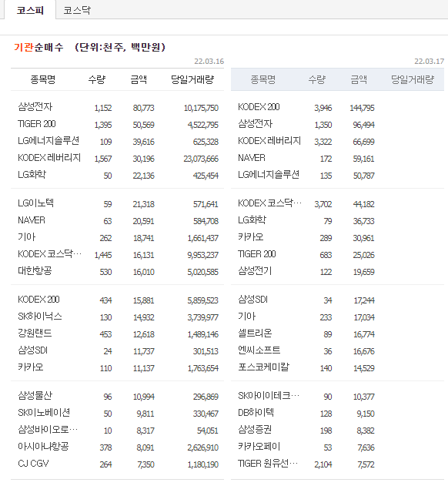Open 삼성전기 stock link
The width and height of the screenshot is (448, 486).
(x=255, y=271)
